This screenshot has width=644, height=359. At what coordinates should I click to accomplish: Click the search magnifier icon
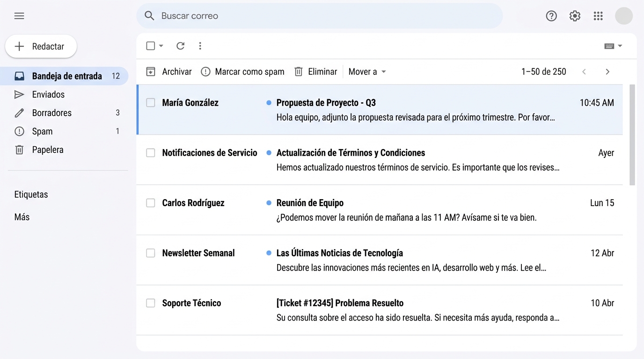click(149, 16)
